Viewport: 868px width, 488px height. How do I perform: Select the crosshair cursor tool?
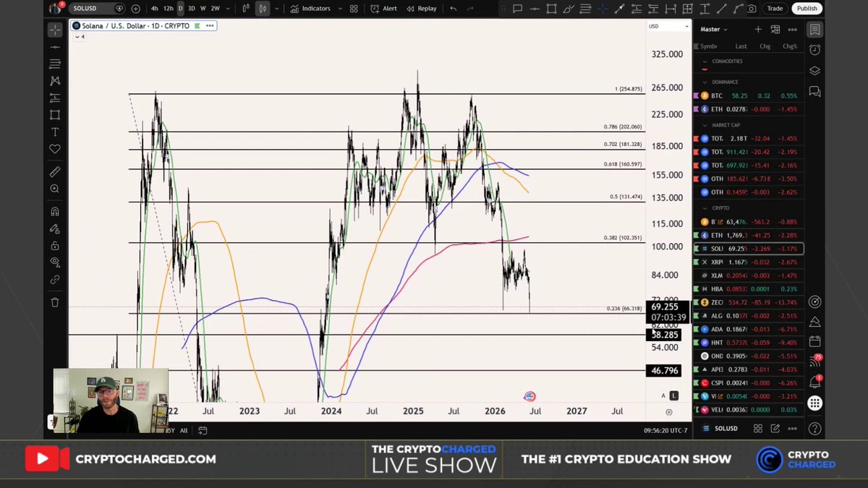coord(55,30)
